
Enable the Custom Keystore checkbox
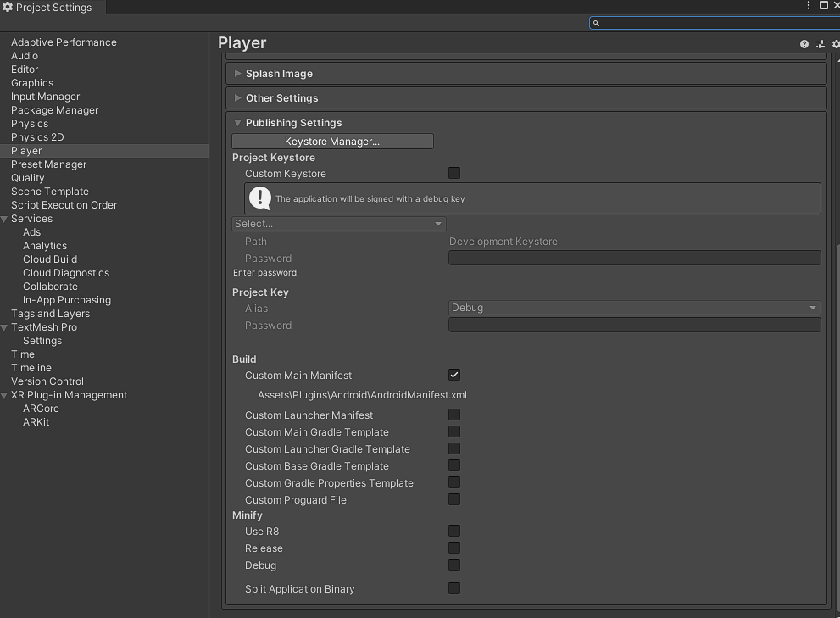pyautogui.click(x=454, y=173)
